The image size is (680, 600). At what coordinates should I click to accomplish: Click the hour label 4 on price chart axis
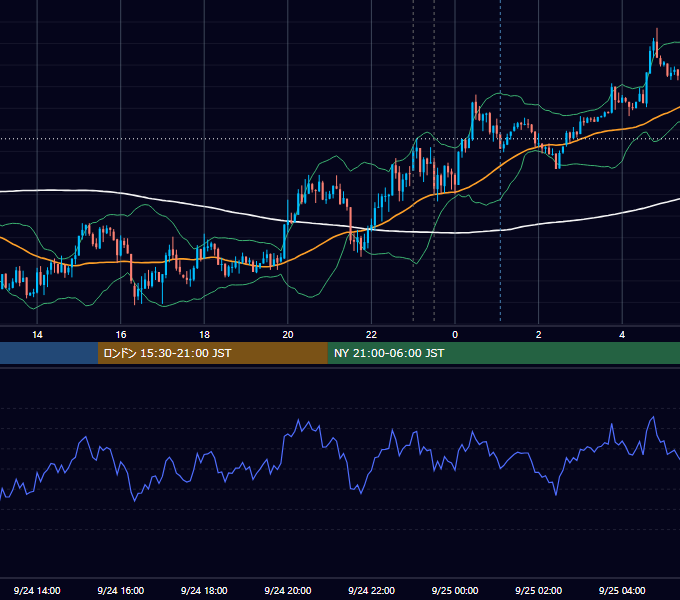click(622, 335)
